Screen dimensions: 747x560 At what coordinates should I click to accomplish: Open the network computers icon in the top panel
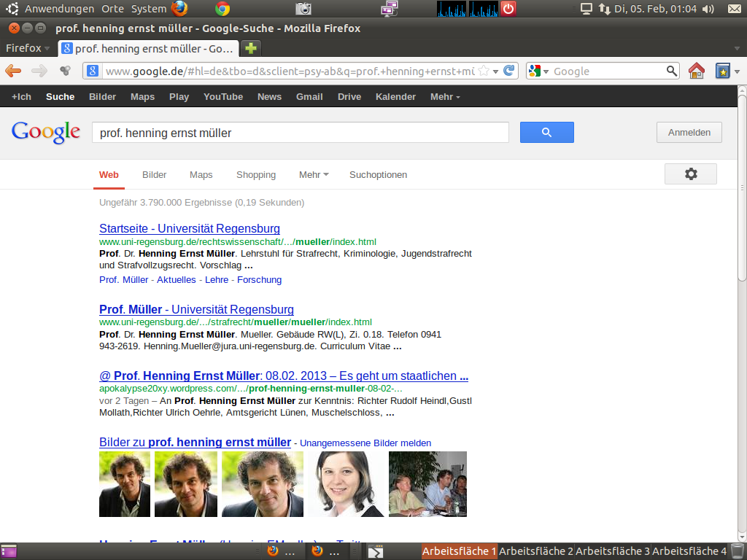(x=390, y=9)
